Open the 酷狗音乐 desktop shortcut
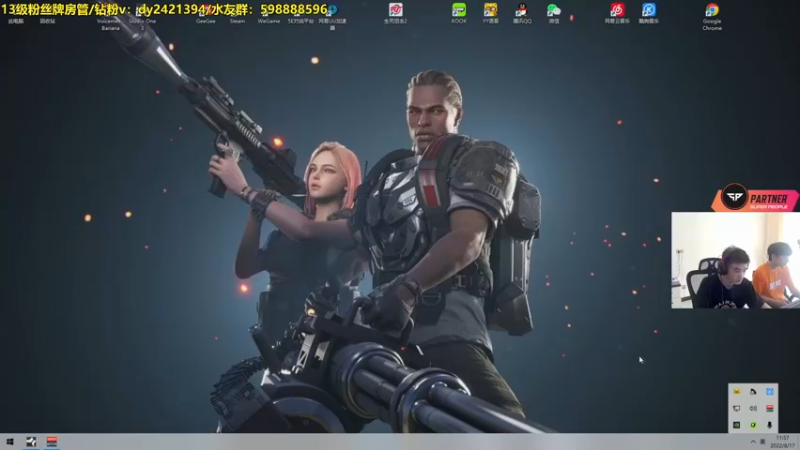800x450 pixels. pyautogui.click(x=648, y=13)
